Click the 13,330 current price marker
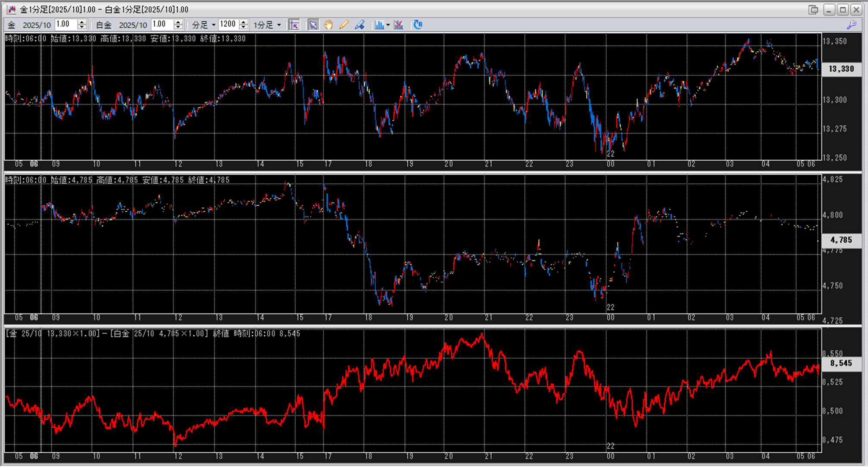868x467 pixels. (x=841, y=69)
